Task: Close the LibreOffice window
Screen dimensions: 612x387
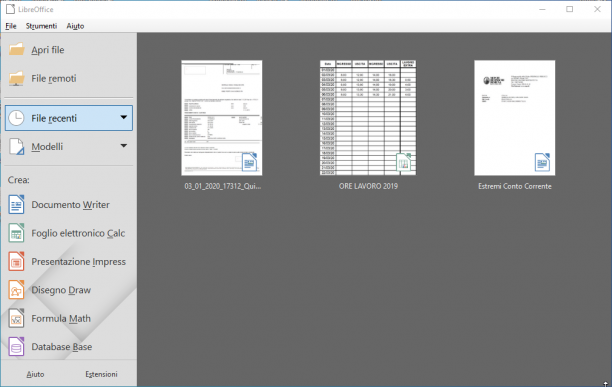Action: (597, 9)
